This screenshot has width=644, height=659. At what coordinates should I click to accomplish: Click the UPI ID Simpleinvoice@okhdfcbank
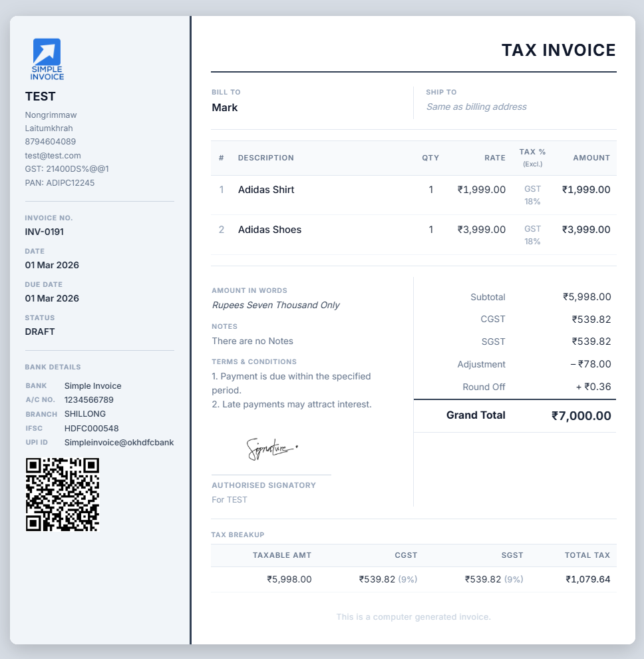coord(118,442)
